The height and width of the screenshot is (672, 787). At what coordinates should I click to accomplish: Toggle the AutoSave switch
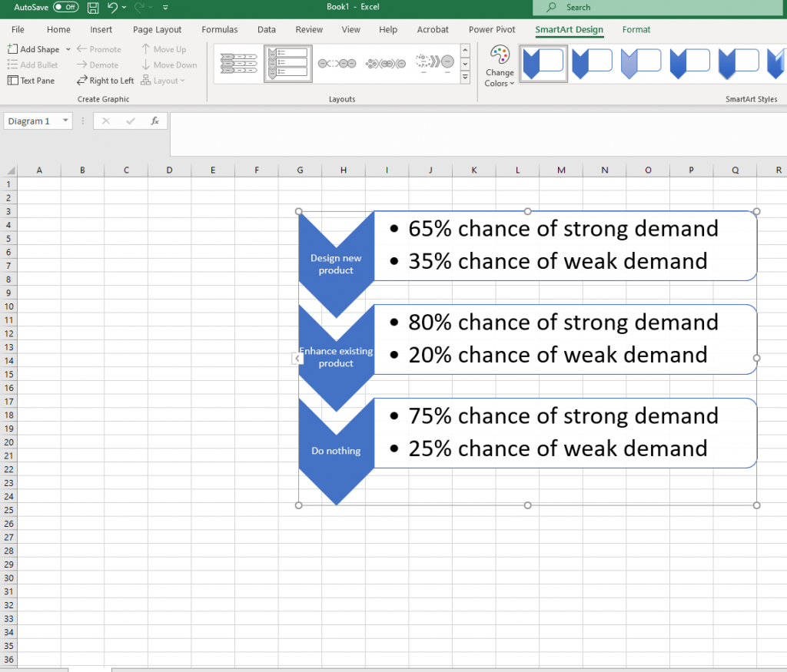click(x=65, y=7)
